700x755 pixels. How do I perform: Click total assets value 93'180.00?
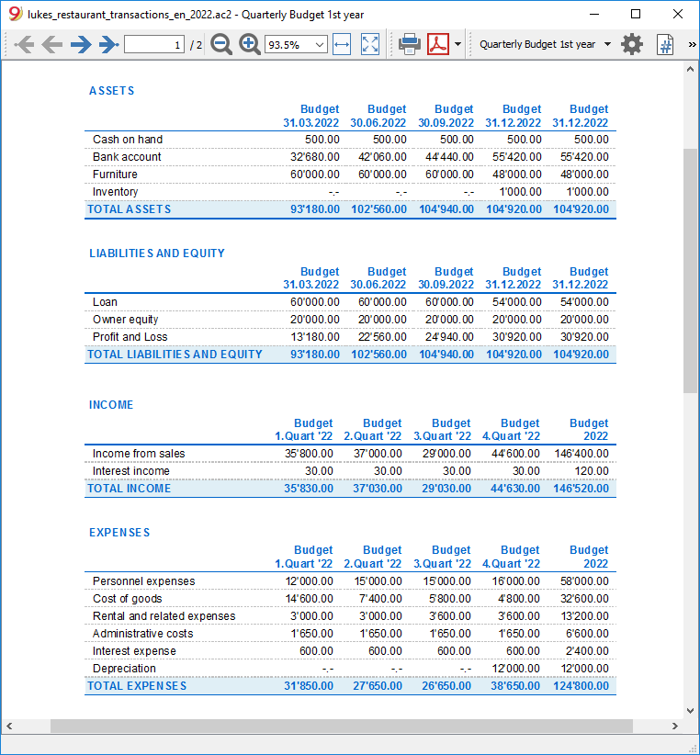[315, 209]
